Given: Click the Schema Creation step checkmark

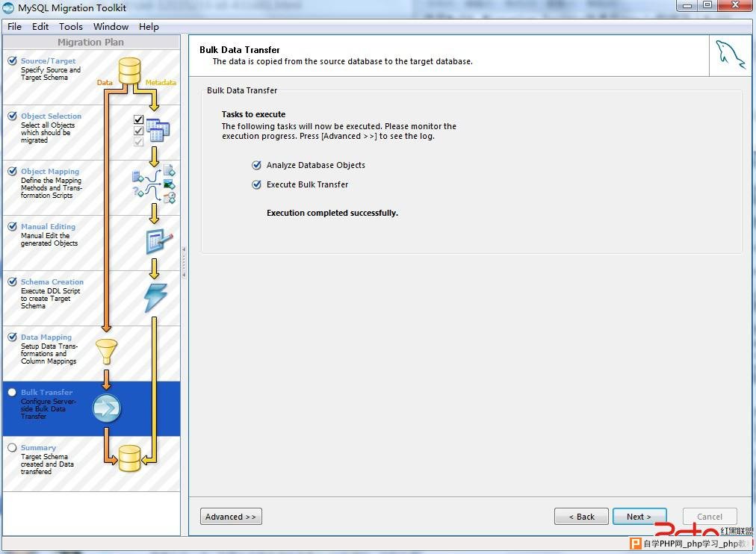Looking at the screenshot, I should point(13,281).
